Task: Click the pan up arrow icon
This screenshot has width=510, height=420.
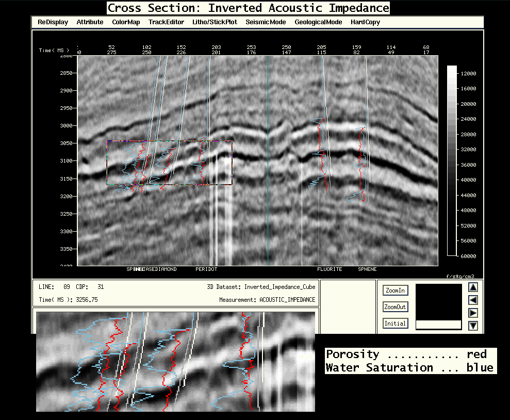Action: [473, 287]
